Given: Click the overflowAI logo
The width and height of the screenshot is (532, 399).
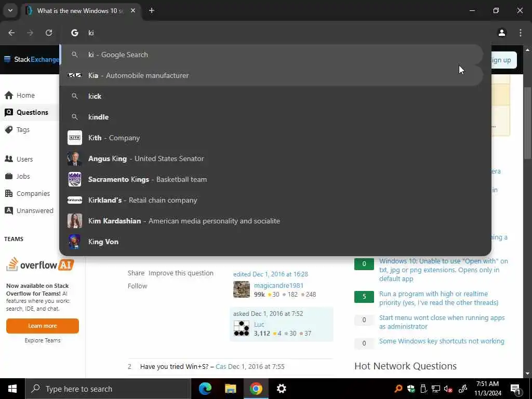Looking at the screenshot, I should coord(40,264).
